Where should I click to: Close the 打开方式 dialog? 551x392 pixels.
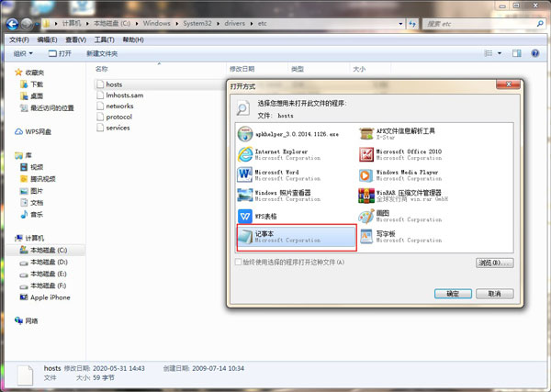pyautogui.click(x=508, y=84)
